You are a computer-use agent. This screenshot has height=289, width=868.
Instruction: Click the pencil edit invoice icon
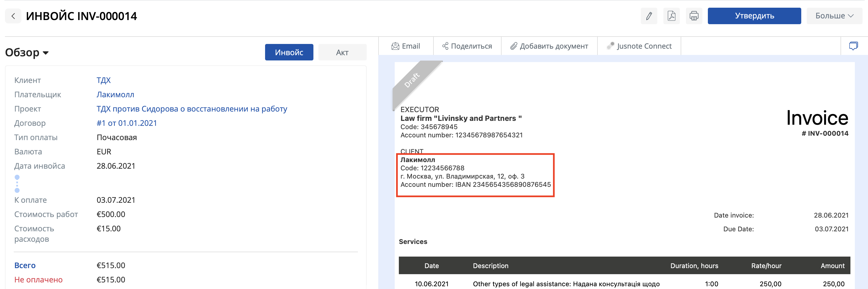[x=649, y=16]
